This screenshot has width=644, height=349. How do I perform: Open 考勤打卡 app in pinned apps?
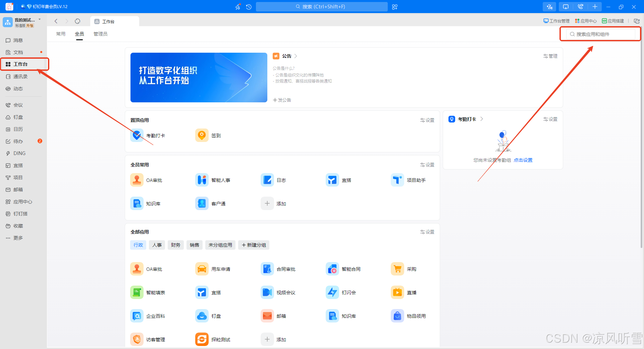148,136
